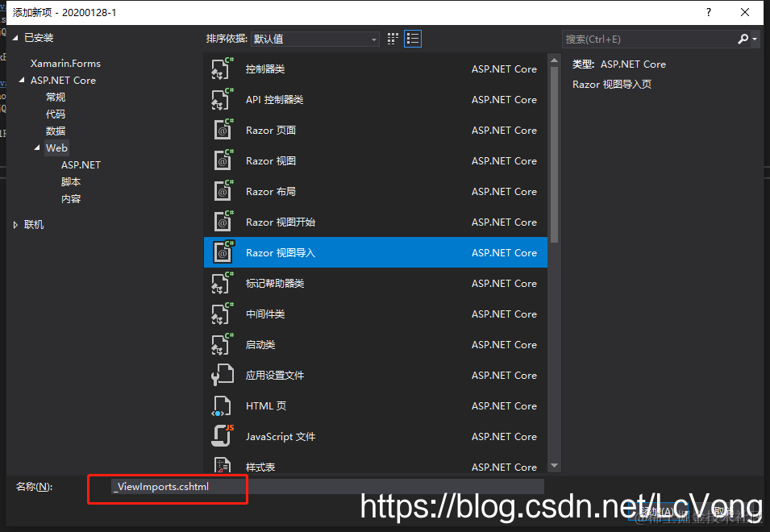Click the Razor 视图 template icon
Screen dimensions: 770x532
[223, 160]
